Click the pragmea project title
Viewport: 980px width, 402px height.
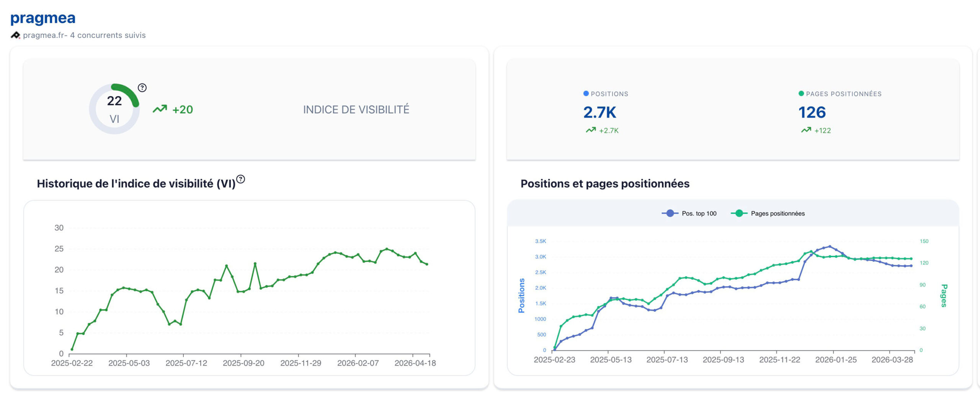click(43, 18)
